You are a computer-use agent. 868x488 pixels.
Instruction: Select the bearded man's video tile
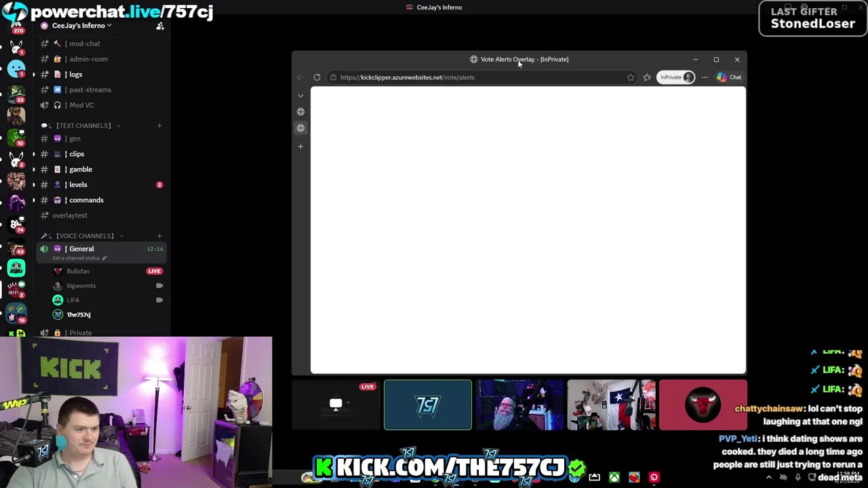click(519, 405)
